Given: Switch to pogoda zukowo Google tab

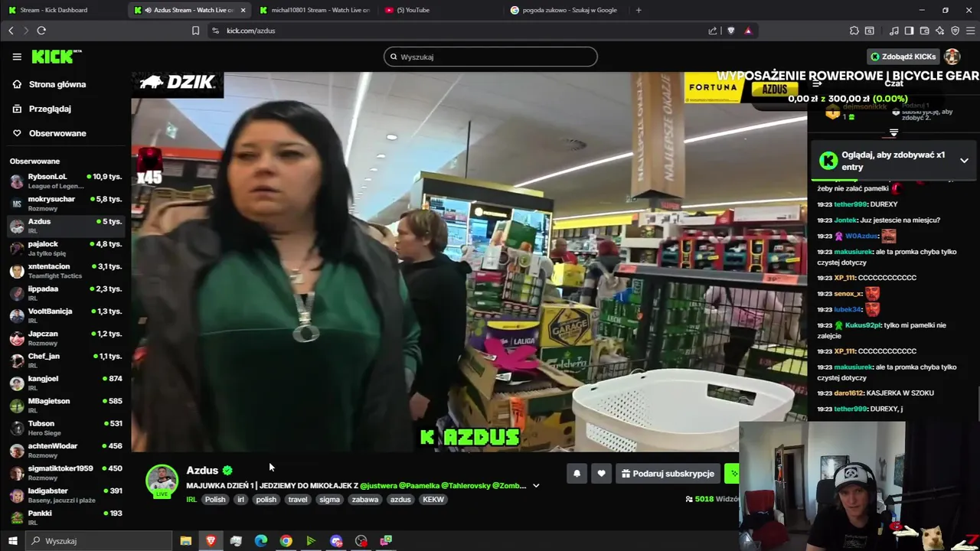Looking at the screenshot, I should click(x=564, y=10).
